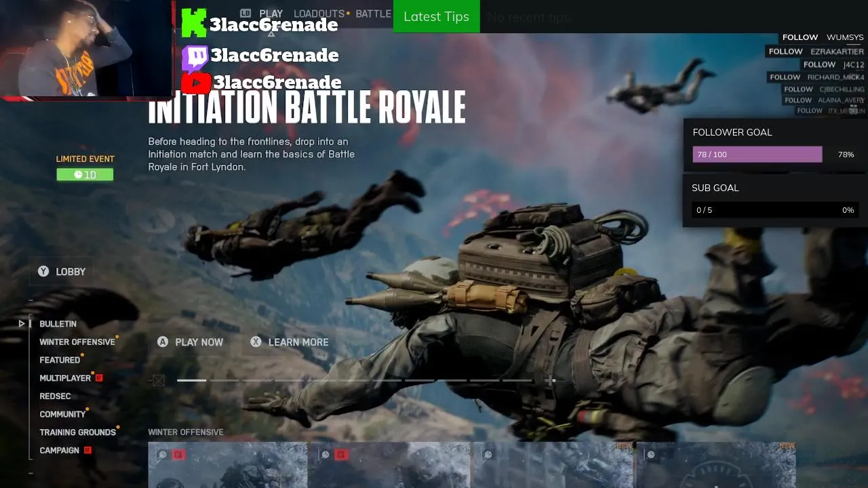Click the Learn More button
Image resolution: width=868 pixels, height=488 pixels.
290,342
